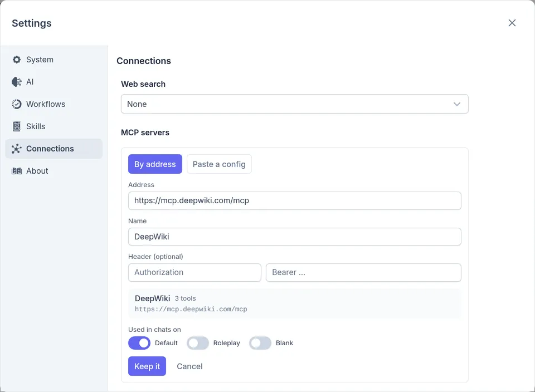535x392 pixels.
Task: Select the By address tab
Action: pyautogui.click(x=155, y=164)
